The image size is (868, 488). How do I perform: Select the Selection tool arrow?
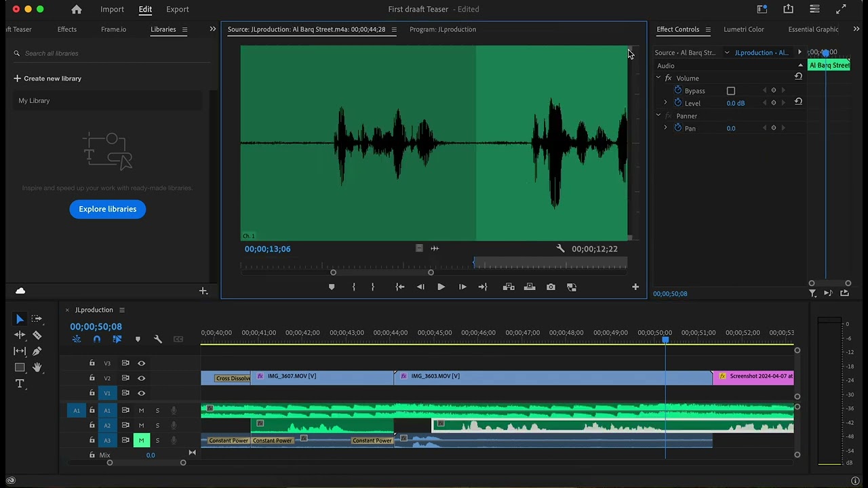pos(20,319)
